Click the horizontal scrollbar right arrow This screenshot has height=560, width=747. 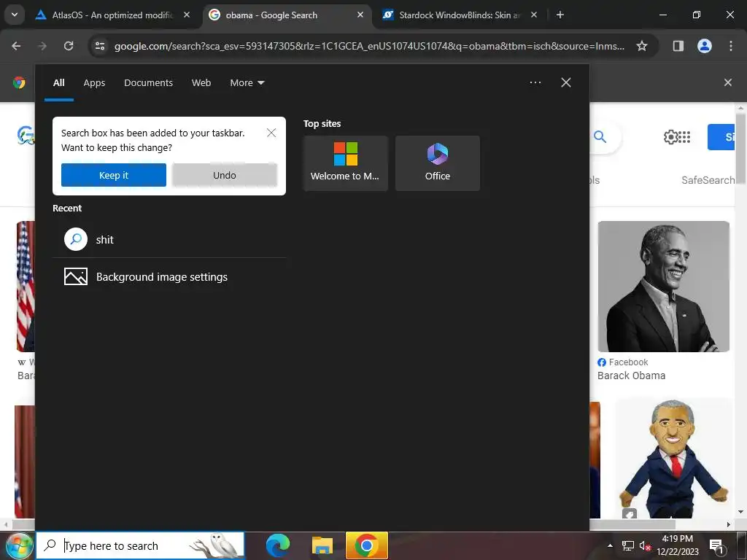pyautogui.click(x=729, y=524)
